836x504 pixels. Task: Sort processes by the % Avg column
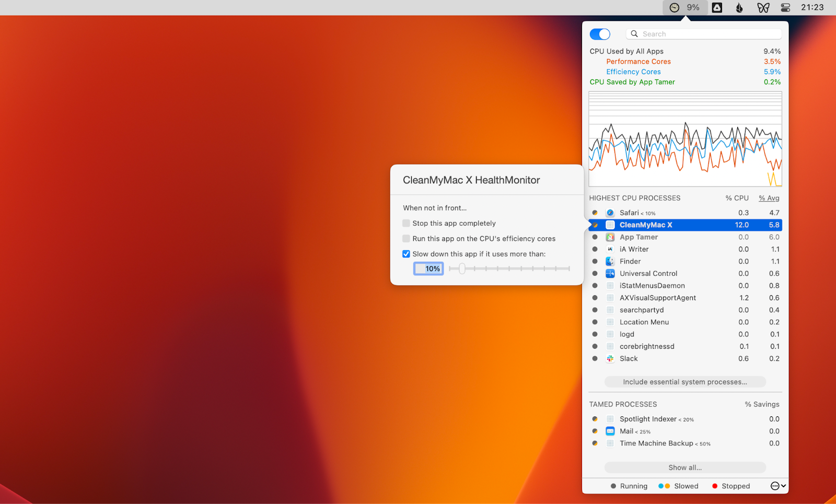(x=769, y=198)
